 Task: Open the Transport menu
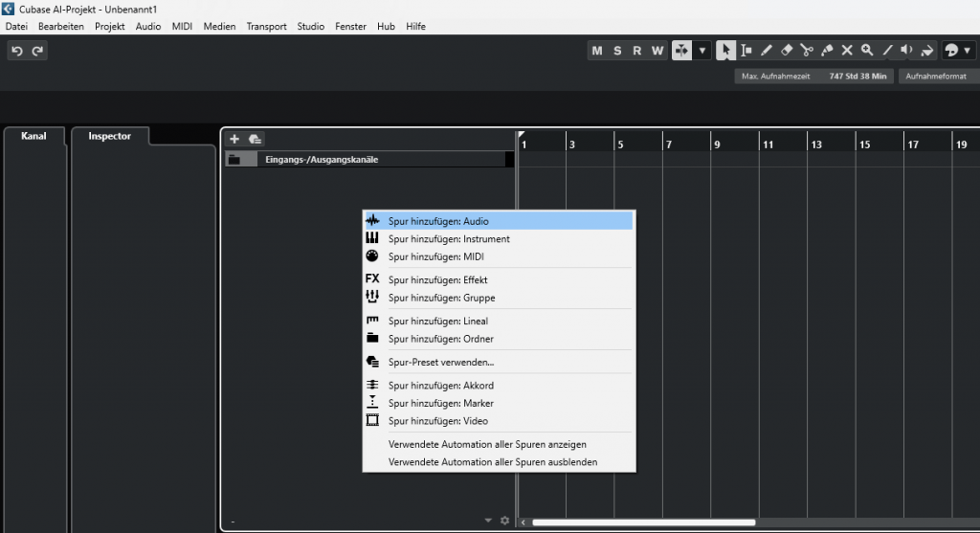266,26
